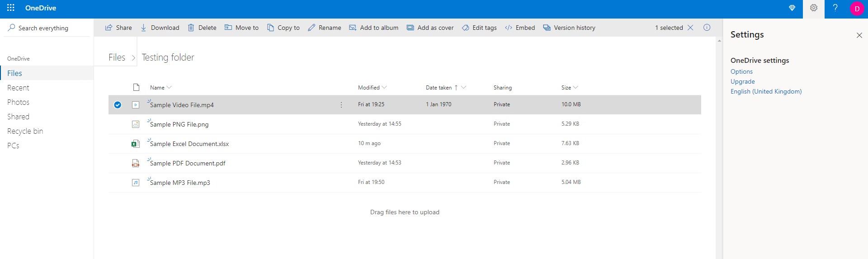Click the 10 m ago modified cell
The height and width of the screenshot is (259, 868).
[x=369, y=143]
